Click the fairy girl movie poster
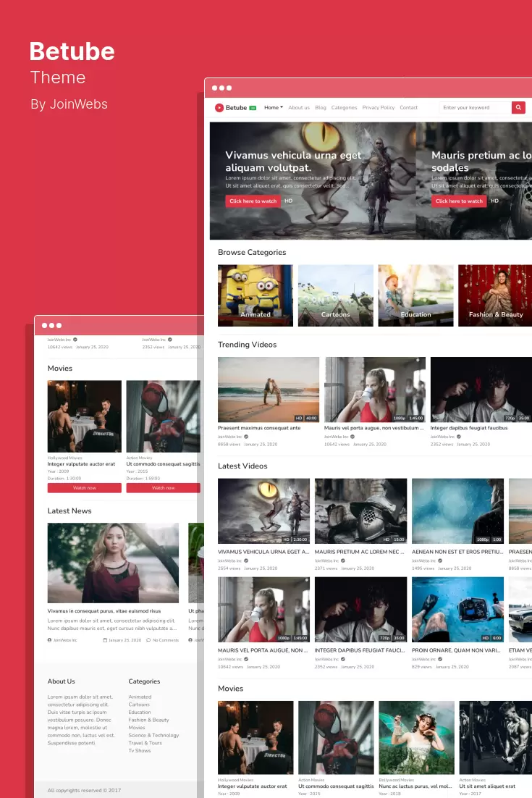The height and width of the screenshot is (798, 532). click(416, 737)
